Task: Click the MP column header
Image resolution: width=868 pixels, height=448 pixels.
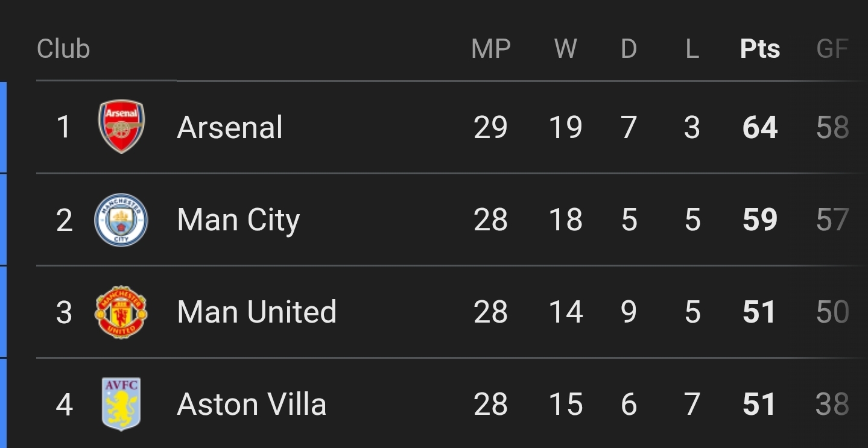Action: point(490,49)
